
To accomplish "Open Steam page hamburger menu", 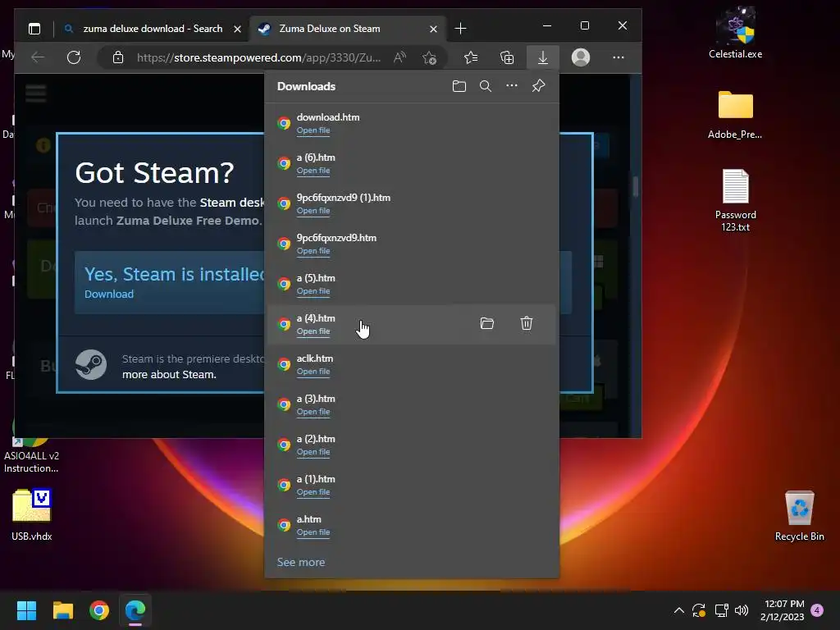I will pos(36,94).
